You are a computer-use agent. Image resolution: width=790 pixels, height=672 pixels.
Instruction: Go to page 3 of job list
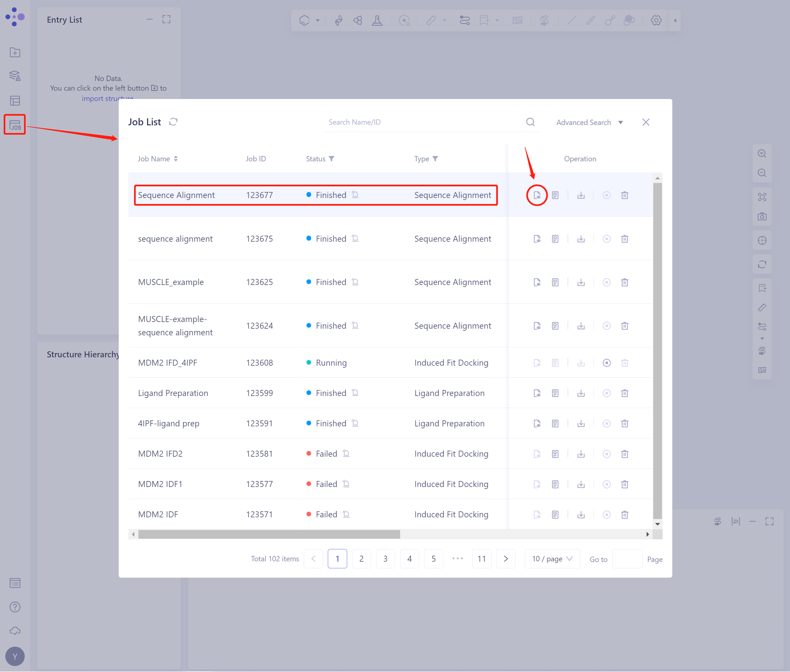point(385,558)
